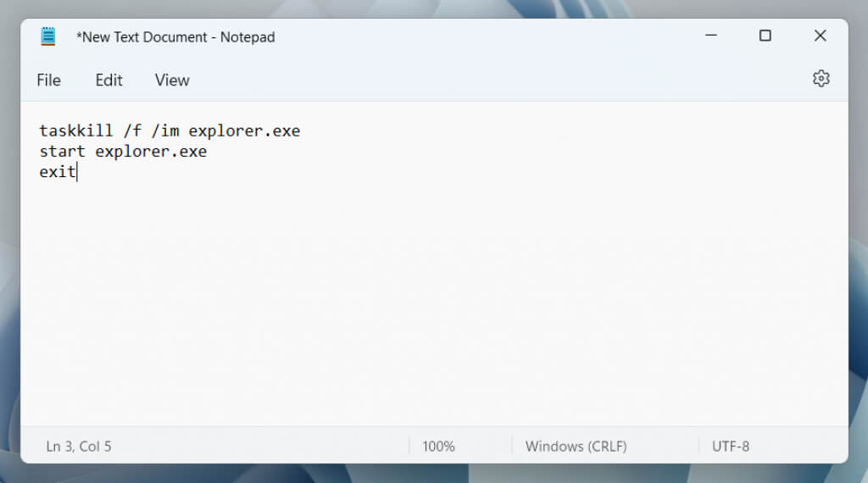The image size is (868, 483).
Task: Open the View menu
Action: tap(172, 80)
